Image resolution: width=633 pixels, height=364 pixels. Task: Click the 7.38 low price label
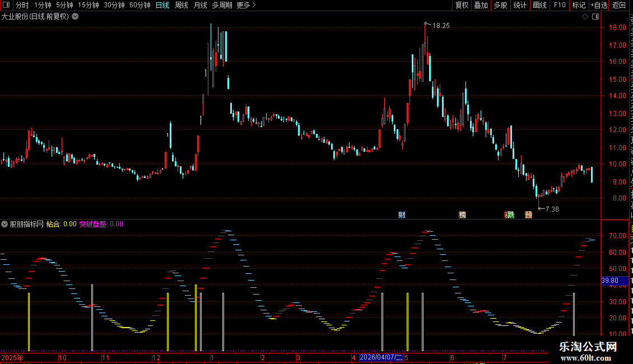[552, 209]
